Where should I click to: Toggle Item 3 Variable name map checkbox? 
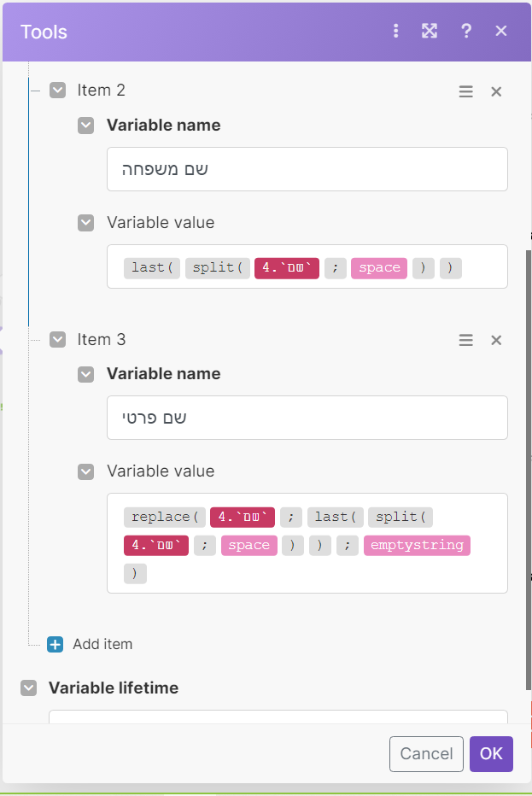[x=85, y=374]
